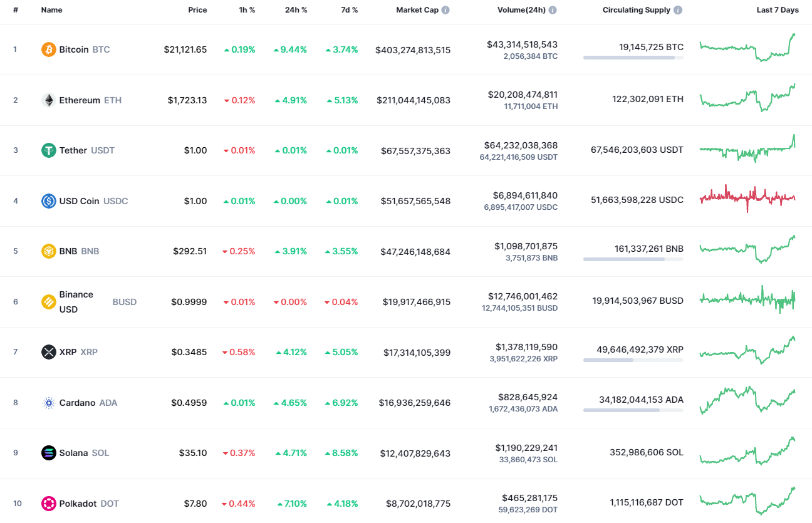This screenshot has width=812, height=523.
Task: Click the Solana logo icon
Action: (x=48, y=452)
